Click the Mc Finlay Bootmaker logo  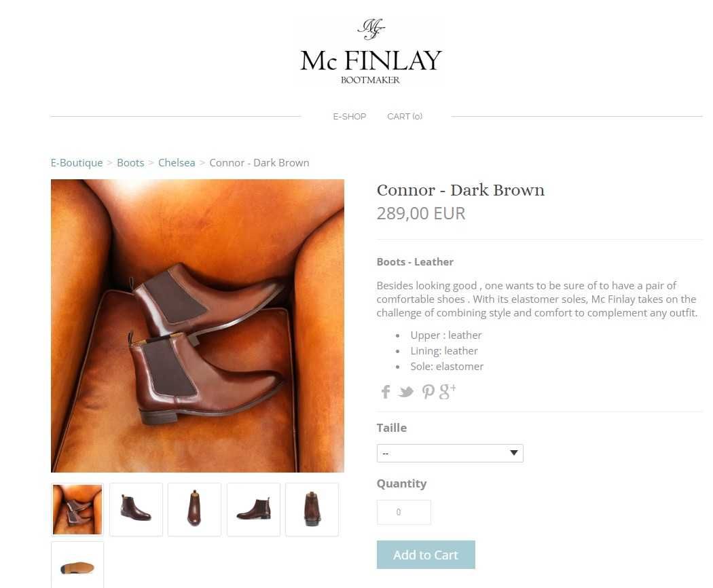[x=371, y=52]
